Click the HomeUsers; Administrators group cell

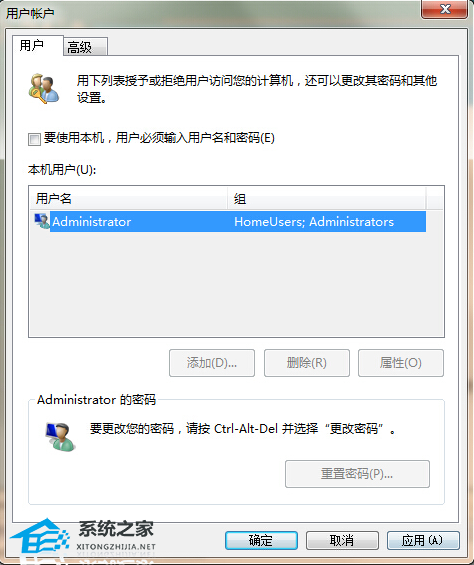(314, 222)
